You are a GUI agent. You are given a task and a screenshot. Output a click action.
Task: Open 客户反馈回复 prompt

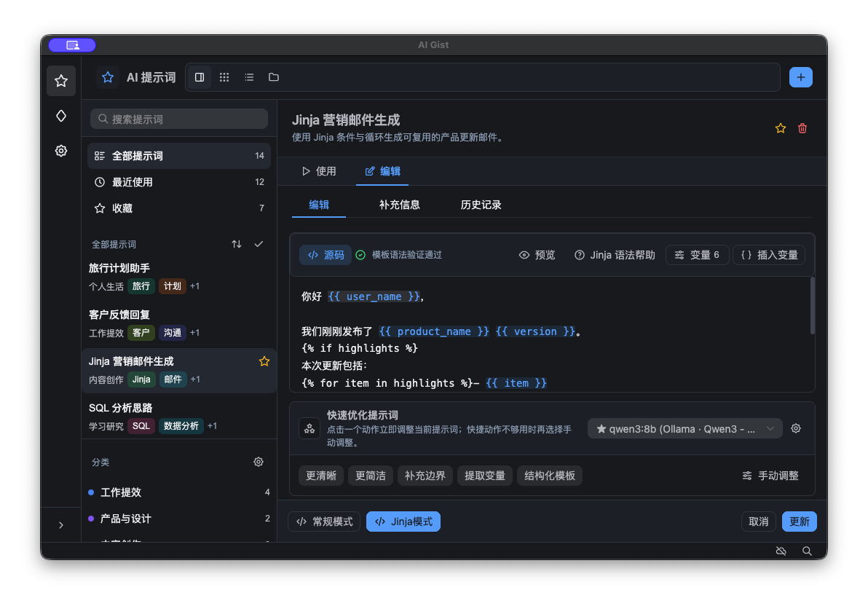(179, 323)
